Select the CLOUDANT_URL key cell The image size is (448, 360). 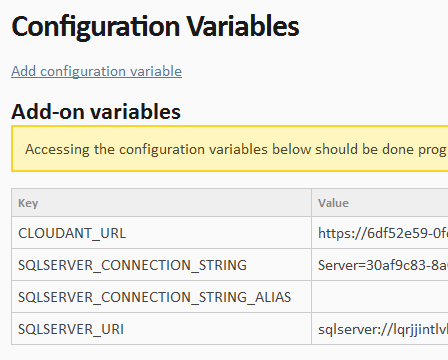pyautogui.click(x=161, y=233)
